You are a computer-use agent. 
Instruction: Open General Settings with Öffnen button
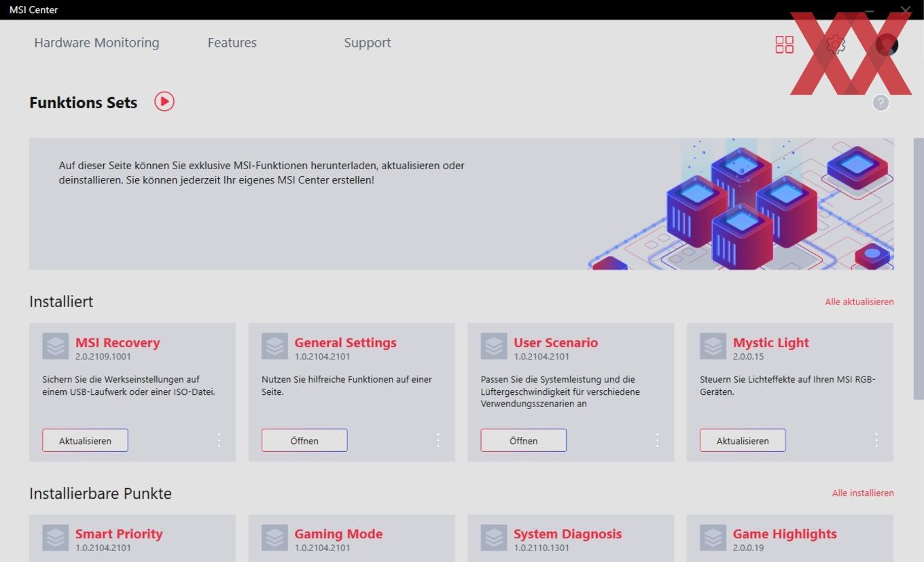click(x=304, y=440)
